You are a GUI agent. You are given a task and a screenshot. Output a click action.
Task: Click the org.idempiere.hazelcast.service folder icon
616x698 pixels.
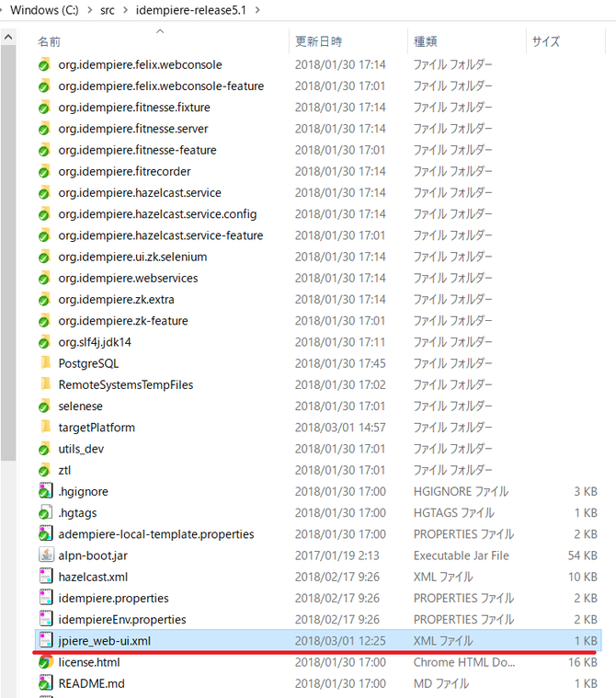pos(44,193)
